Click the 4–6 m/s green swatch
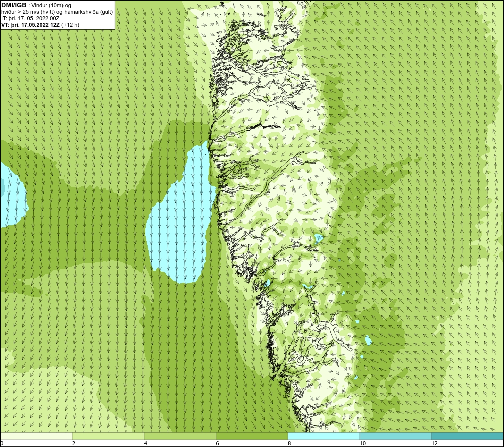504x447 pixels. 180,436
